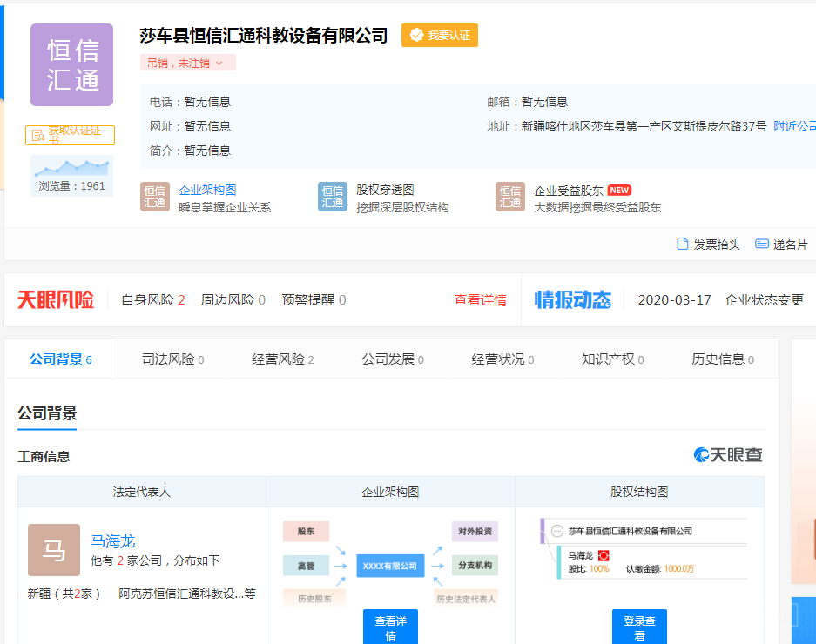The image size is (816, 644).
Task: Click the 递名片 card icon
Action: point(762,245)
